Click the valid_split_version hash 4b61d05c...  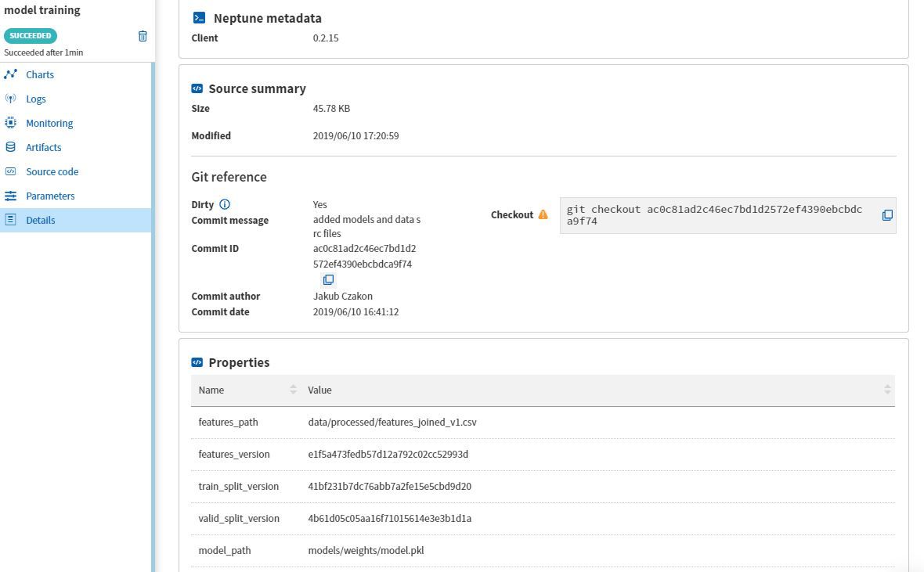tap(389, 518)
